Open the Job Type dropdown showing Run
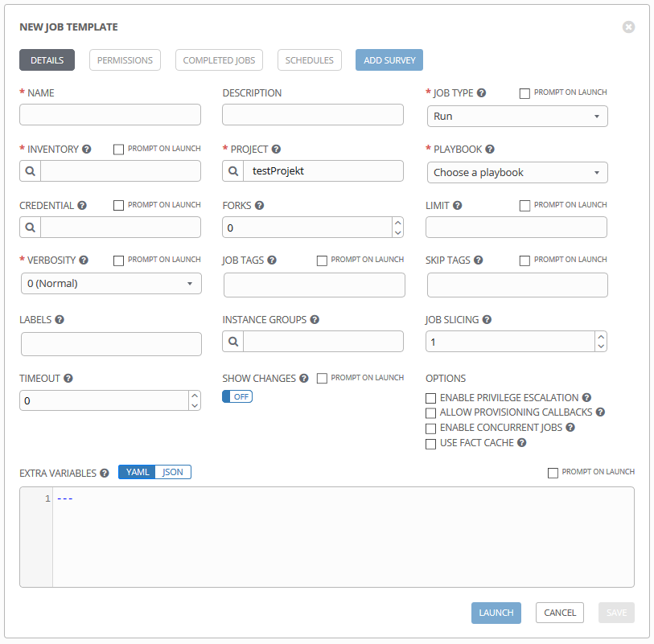 click(517, 117)
